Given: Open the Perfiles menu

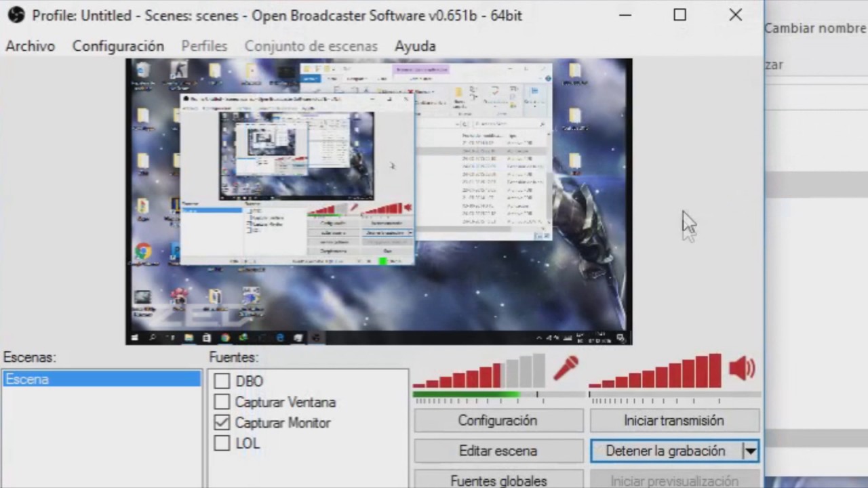Looking at the screenshot, I should click(204, 46).
